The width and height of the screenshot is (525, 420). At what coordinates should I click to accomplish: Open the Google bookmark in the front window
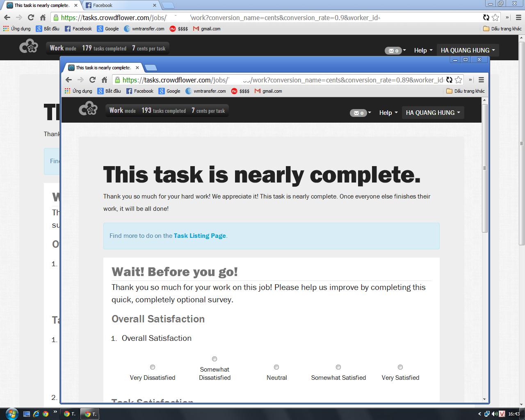click(169, 91)
